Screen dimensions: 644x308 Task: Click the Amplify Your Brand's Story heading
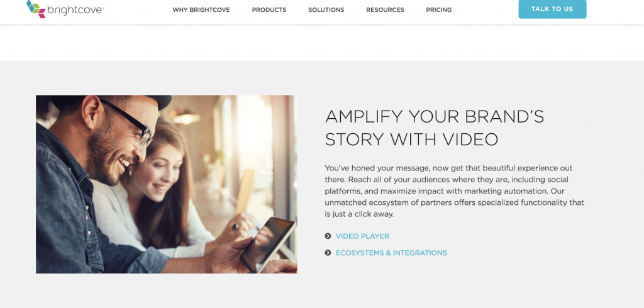[434, 128]
